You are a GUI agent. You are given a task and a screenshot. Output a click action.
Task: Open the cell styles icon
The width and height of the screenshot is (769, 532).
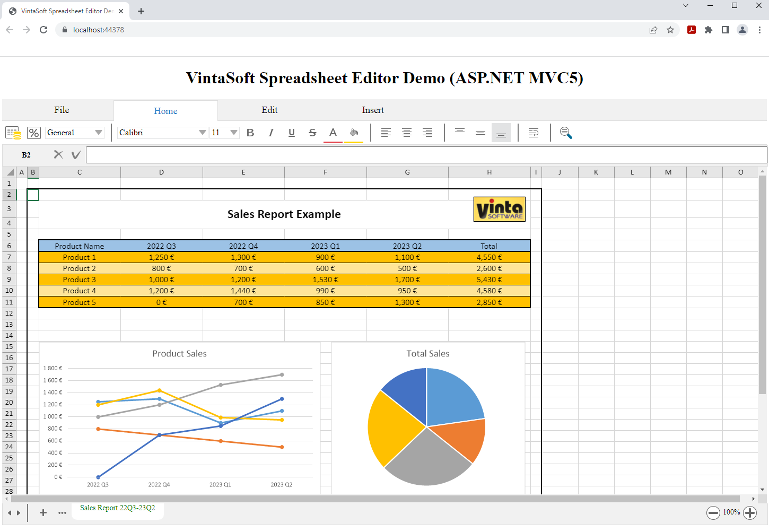13,133
